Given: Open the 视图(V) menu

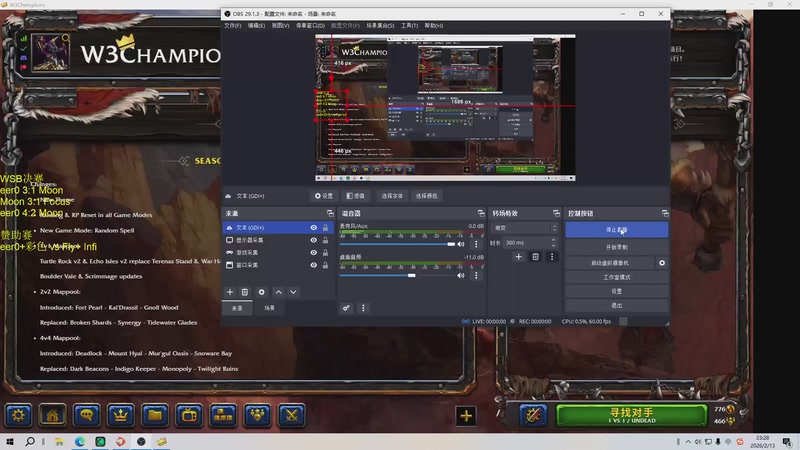Looking at the screenshot, I should [x=280, y=26].
